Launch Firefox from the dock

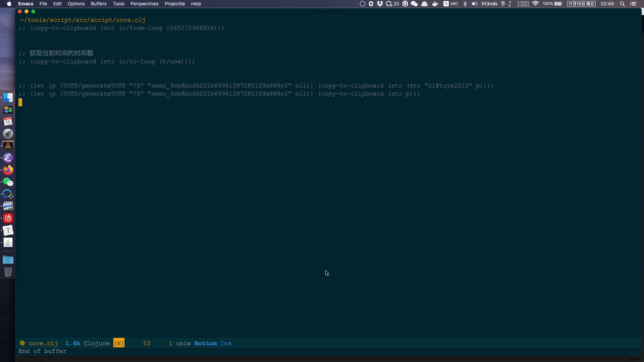point(8,170)
